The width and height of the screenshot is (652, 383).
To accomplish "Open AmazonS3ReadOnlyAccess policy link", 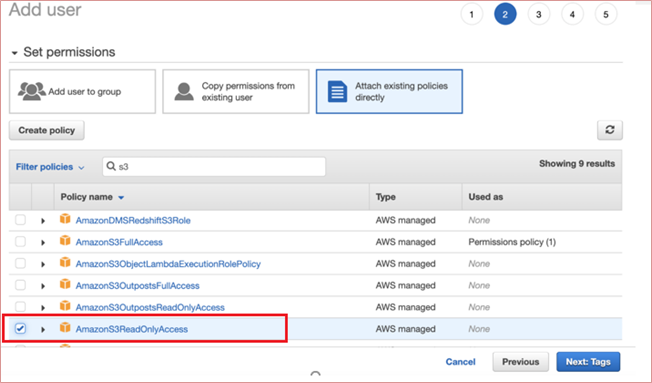I will pos(131,329).
